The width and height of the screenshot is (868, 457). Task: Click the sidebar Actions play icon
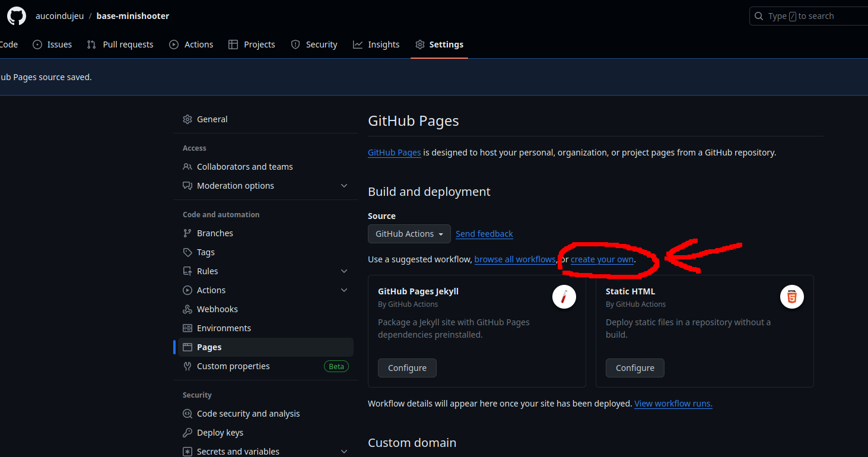point(187,290)
